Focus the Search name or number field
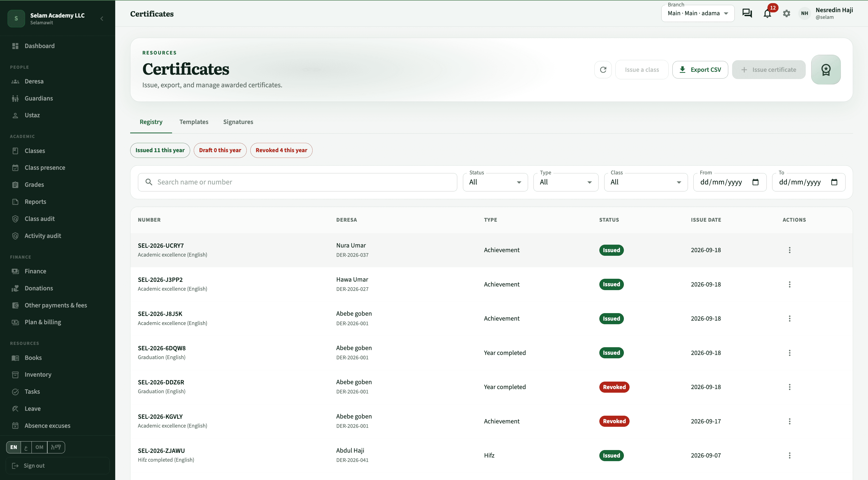The height and width of the screenshot is (480, 868). pos(297,182)
